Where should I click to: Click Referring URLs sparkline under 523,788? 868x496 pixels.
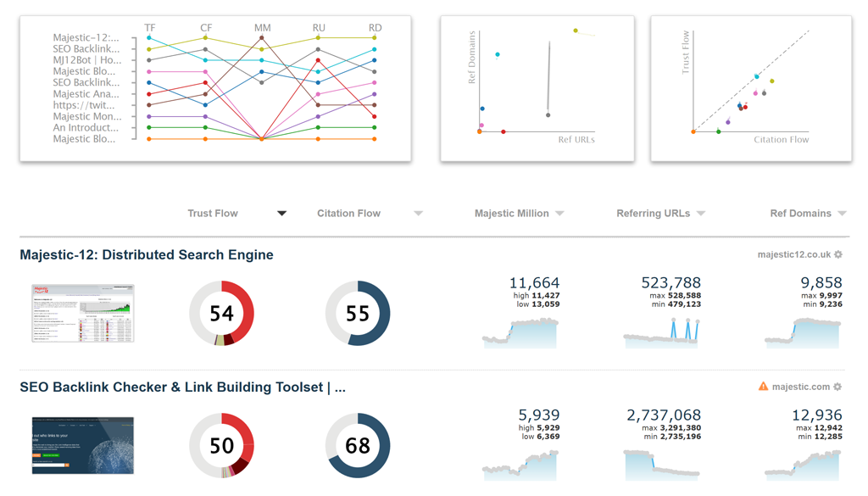[661, 332]
